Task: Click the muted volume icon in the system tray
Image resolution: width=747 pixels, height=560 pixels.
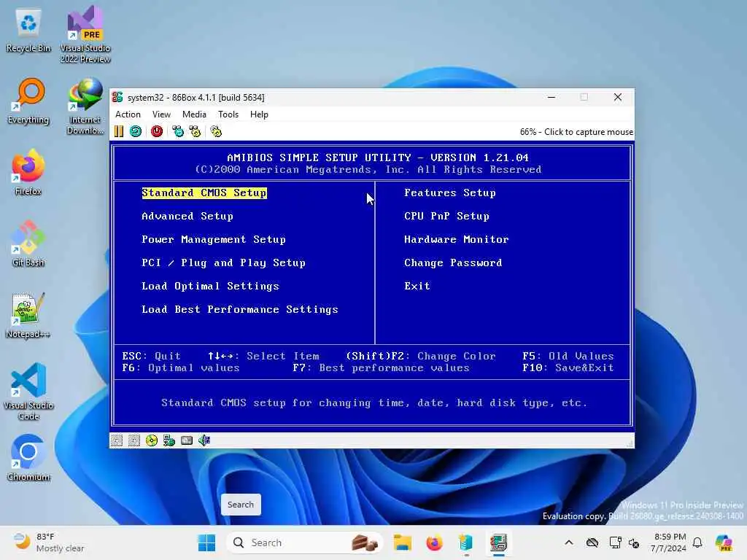Action: tap(634, 542)
